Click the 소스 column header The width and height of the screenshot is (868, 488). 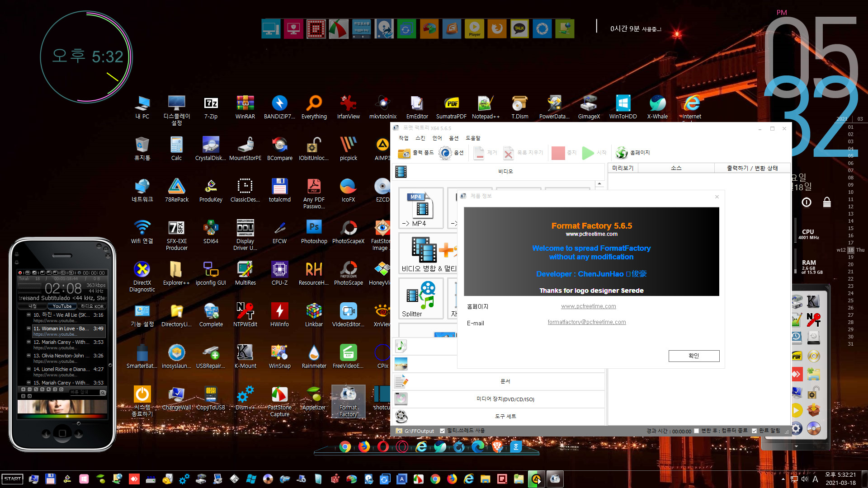(676, 168)
